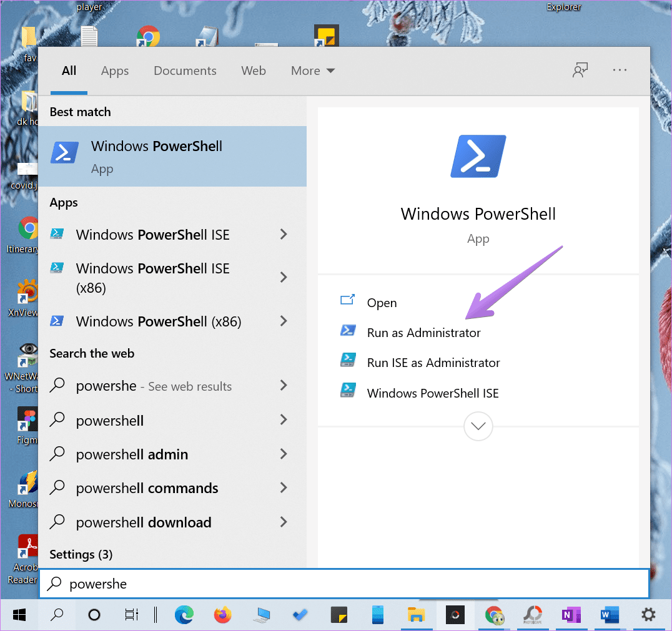The height and width of the screenshot is (631, 672).
Task: Click the Settings (3) results heading
Action: 81,555
